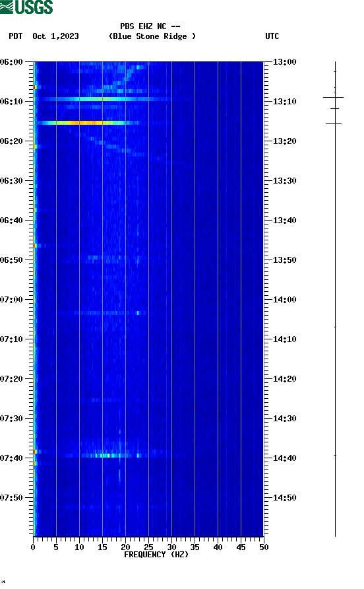Click the 06:00 PDT time label
This screenshot has width=364, height=589.
coord(11,62)
